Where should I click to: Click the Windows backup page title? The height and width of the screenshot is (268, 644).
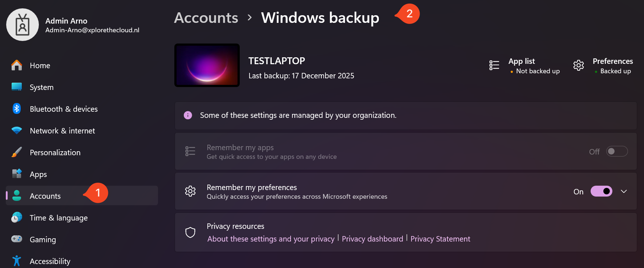[x=320, y=18]
